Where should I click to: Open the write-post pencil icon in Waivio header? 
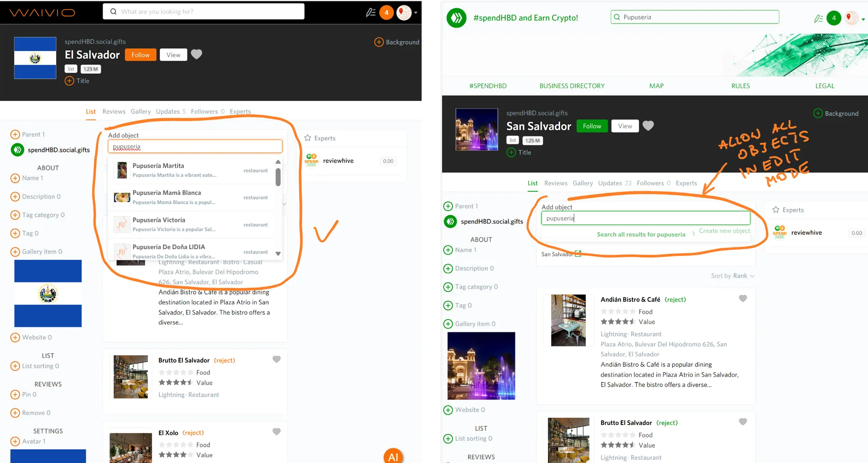(x=371, y=12)
